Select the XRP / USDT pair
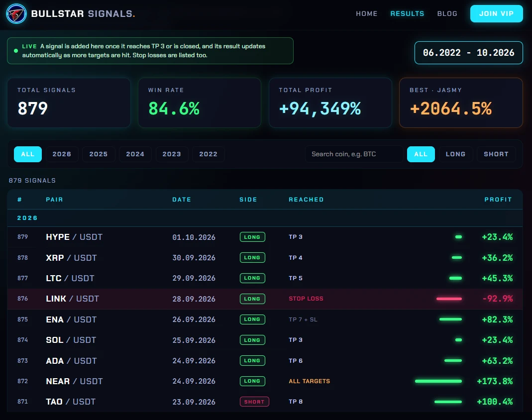This screenshot has height=420, width=532. point(71,258)
